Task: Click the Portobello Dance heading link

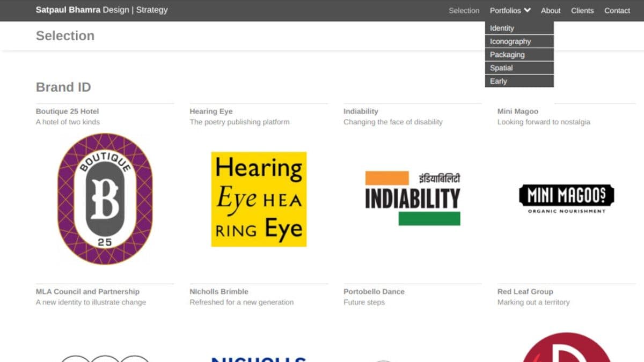Action: [x=374, y=292]
